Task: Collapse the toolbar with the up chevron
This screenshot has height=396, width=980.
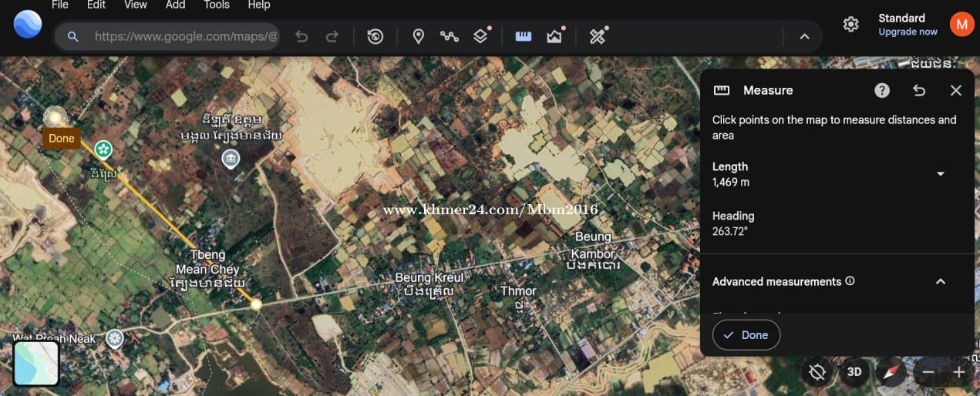Action: [x=804, y=36]
